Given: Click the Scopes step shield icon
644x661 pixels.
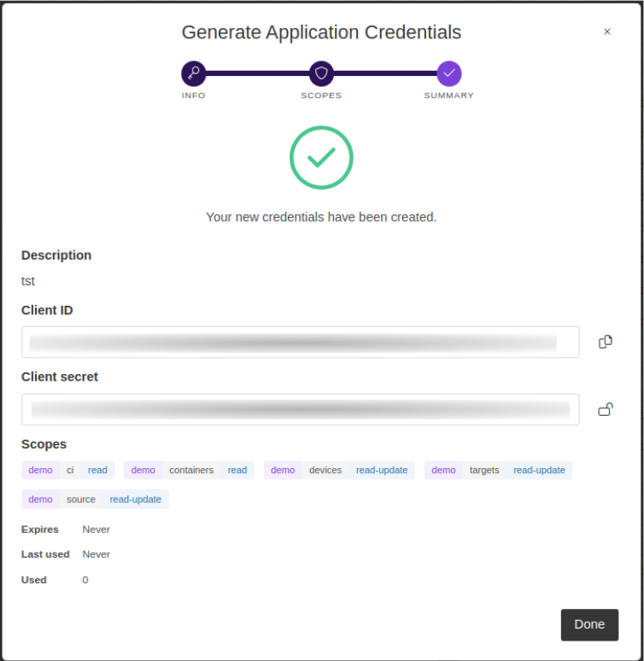Looking at the screenshot, I should [321, 73].
